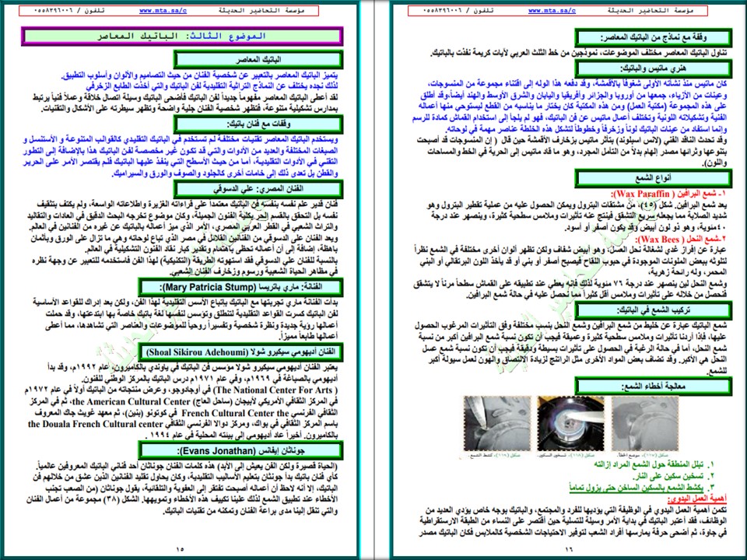747x560 pixels.
Task: Open the www.mta.sa/c link on right page header
Action: (x=552, y=10)
